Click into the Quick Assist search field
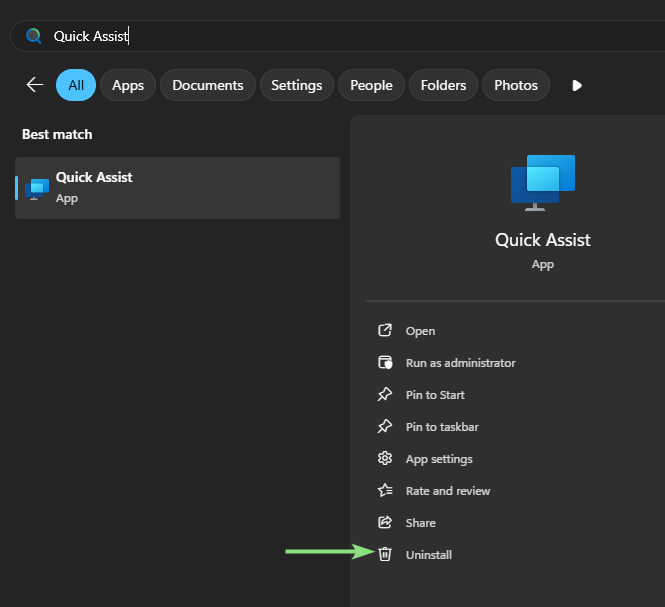The height and width of the screenshot is (607, 665). (339, 36)
